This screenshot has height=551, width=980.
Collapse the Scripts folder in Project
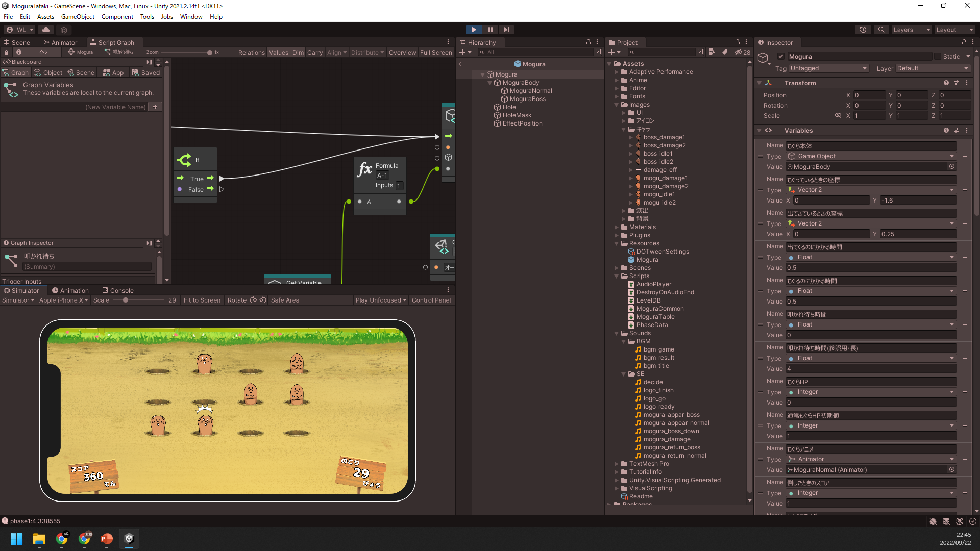pos(617,276)
